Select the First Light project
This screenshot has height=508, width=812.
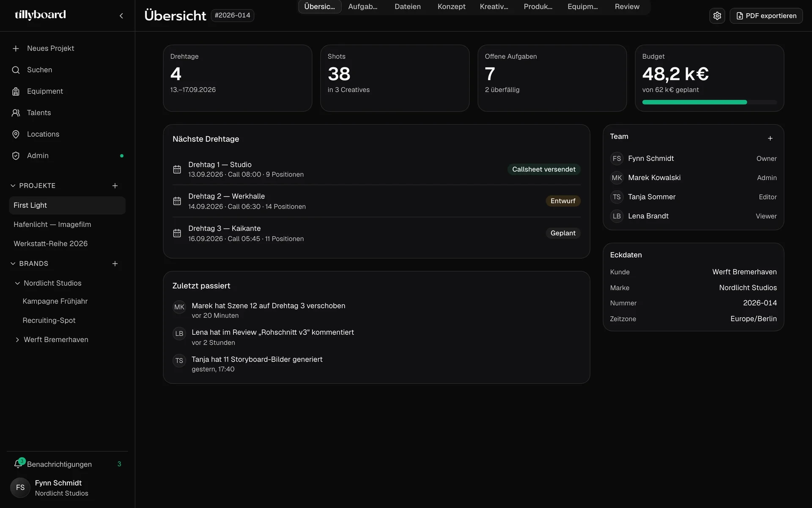click(x=67, y=205)
